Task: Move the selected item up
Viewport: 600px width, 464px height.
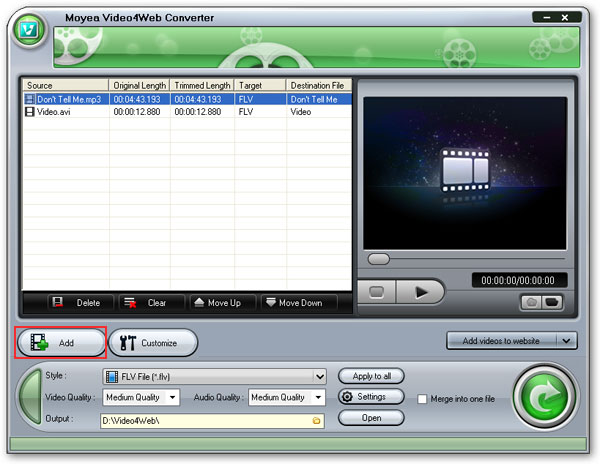Action: coord(222,303)
